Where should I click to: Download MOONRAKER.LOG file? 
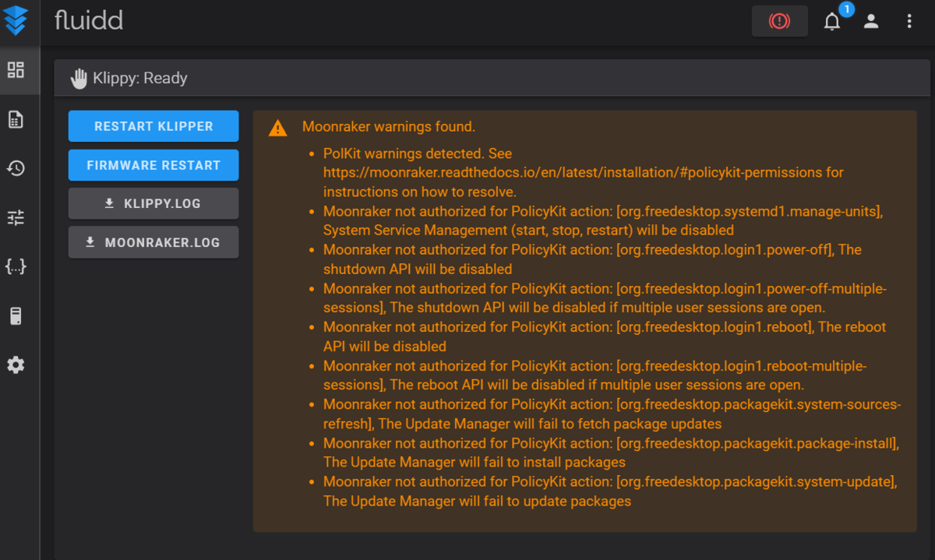[153, 242]
